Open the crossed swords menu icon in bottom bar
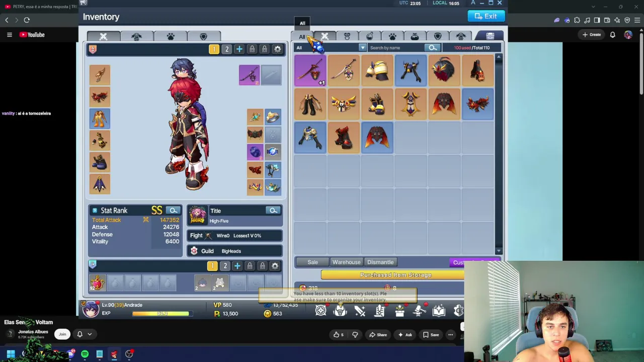This screenshot has width=644, height=362. (360, 311)
